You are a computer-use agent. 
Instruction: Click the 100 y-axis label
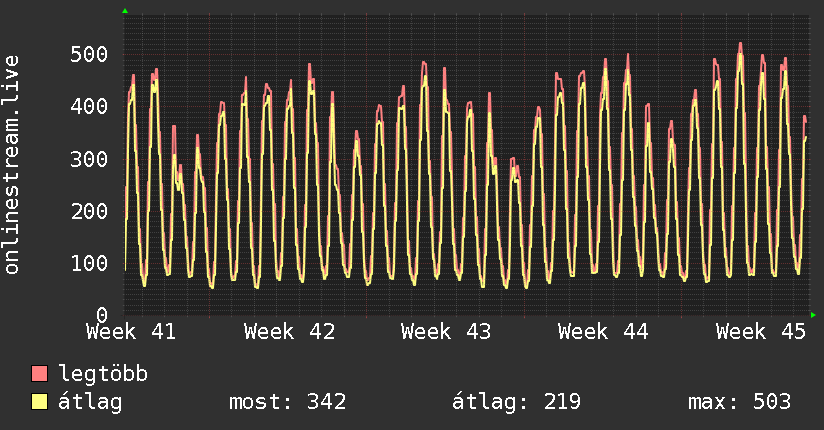(x=89, y=263)
